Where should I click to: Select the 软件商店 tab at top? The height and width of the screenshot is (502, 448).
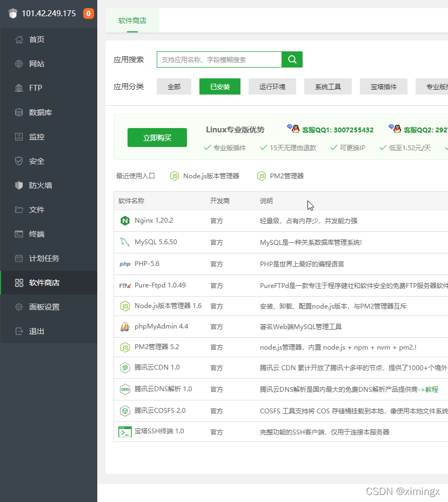click(132, 21)
